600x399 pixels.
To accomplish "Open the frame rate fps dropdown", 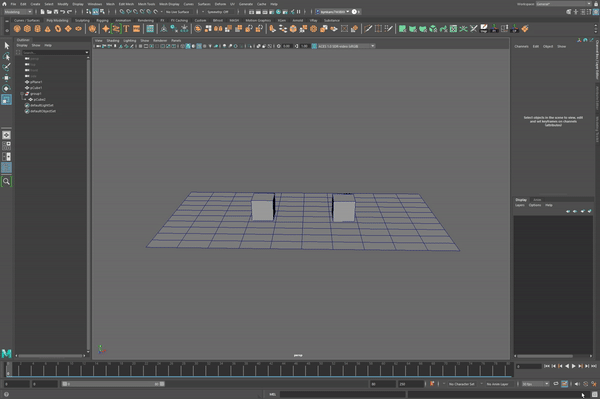I will coord(535,384).
